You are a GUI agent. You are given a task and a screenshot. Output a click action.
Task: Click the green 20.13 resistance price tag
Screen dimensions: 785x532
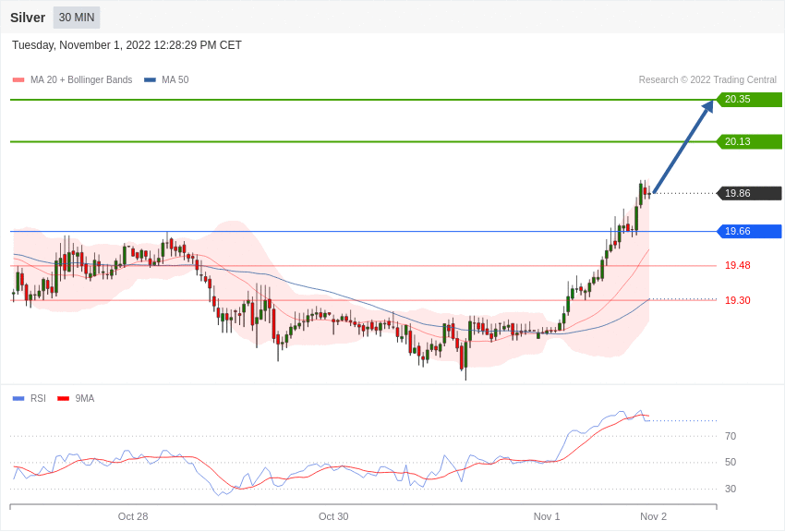tap(750, 141)
